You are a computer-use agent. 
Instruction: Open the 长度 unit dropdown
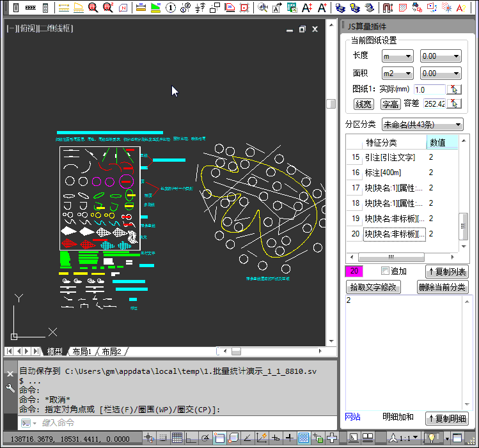point(397,56)
